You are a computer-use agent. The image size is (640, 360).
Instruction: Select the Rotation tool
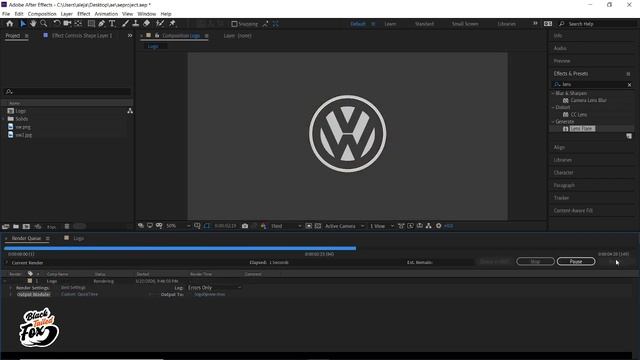[57, 24]
